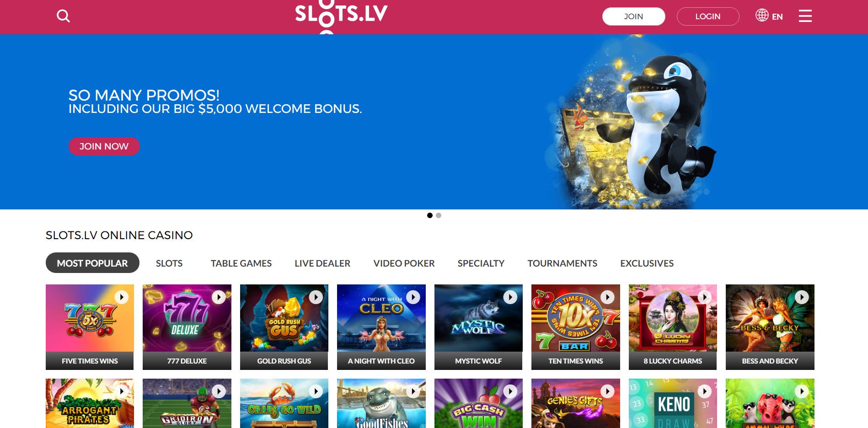Open the search magnifier icon
The image size is (868, 428).
63,16
